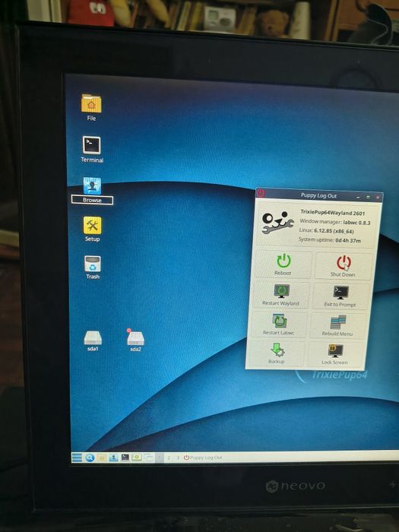Minimize the Puppy Log Out window
Image resolution: width=399 pixels, height=532 pixels.
coord(359,197)
